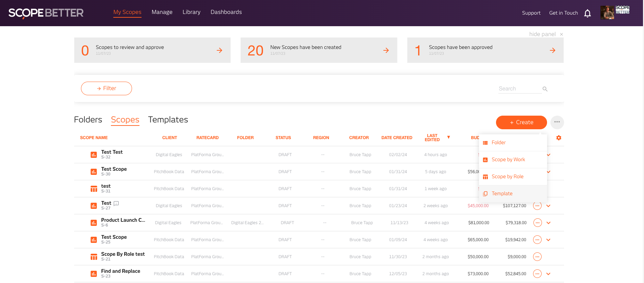Viewport: 644px width, 283px height.
Task: Expand the Test Scope S-25 row
Action: (x=548, y=240)
